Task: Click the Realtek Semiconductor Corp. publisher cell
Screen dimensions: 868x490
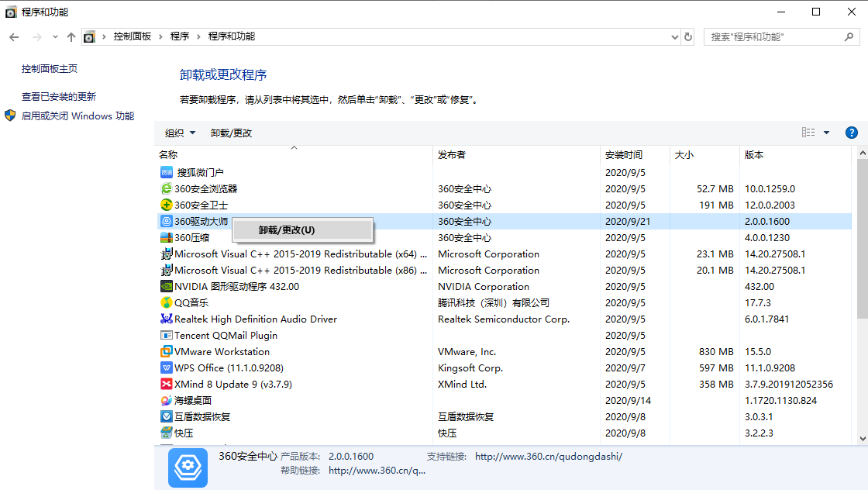Action: coord(503,319)
